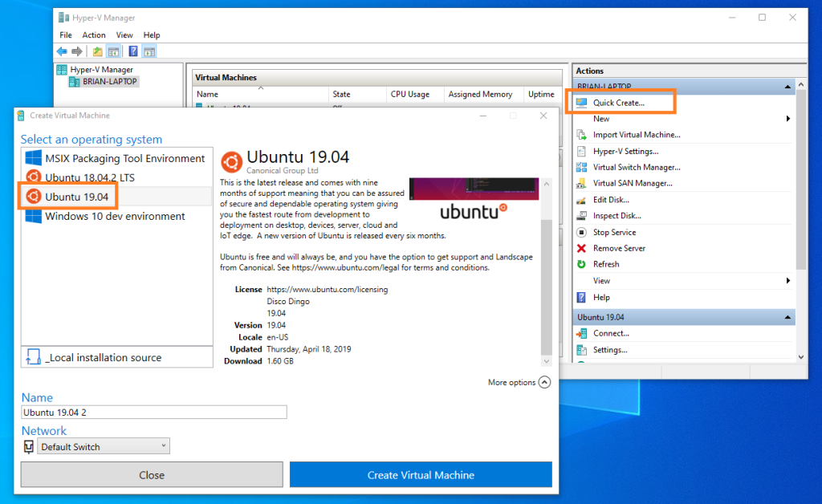This screenshot has height=504, width=822.
Task: Choose Inspect Disk action
Action: coord(614,216)
